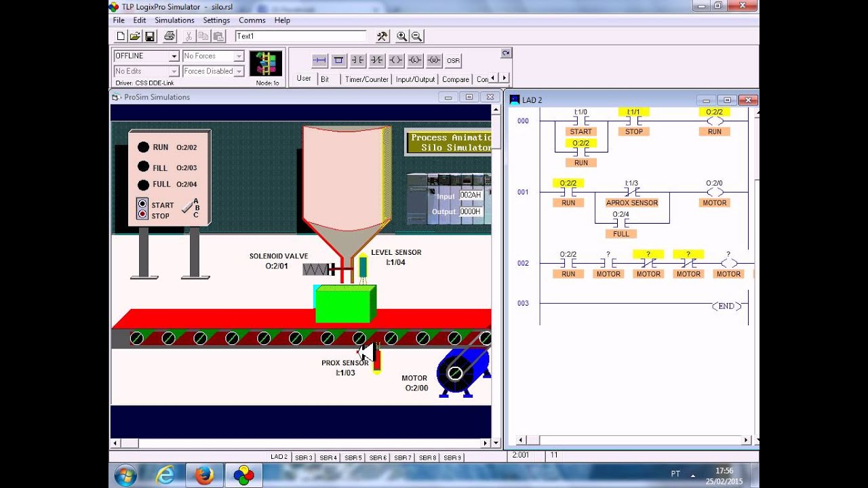
Task: Select the SBR 9 program file tab
Action: click(x=452, y=457)
